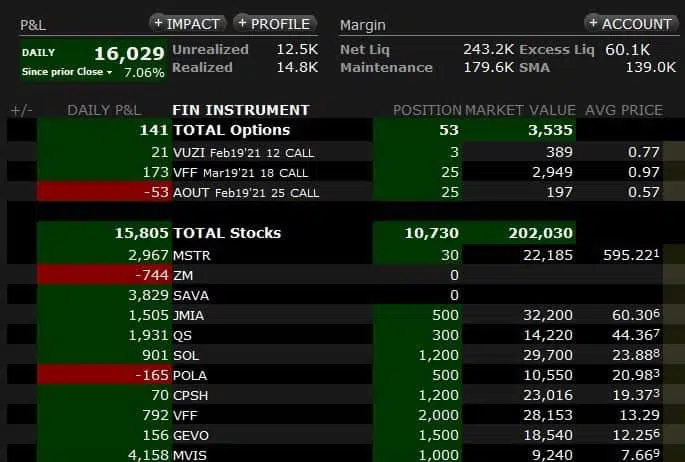685x462 pixels.
Task: Click the daily P&L value 16,029
Action: 129,54
